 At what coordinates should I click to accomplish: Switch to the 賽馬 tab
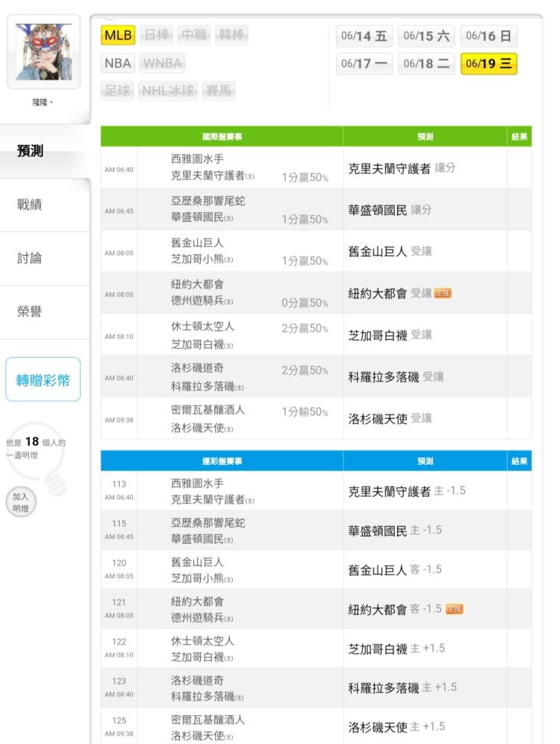[x=219, y=91]
